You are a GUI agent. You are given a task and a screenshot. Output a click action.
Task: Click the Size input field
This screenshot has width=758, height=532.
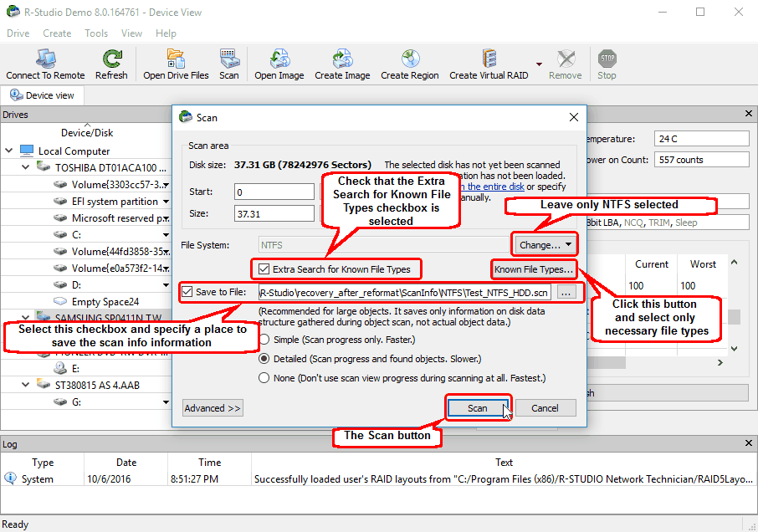274,213
